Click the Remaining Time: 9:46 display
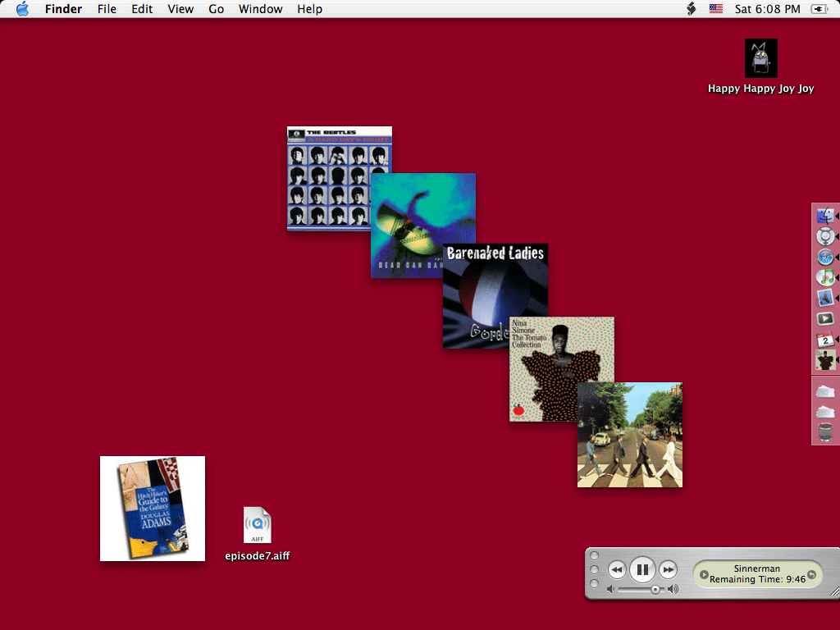Viewport: 840px width, 630px height. pos(757,579)
